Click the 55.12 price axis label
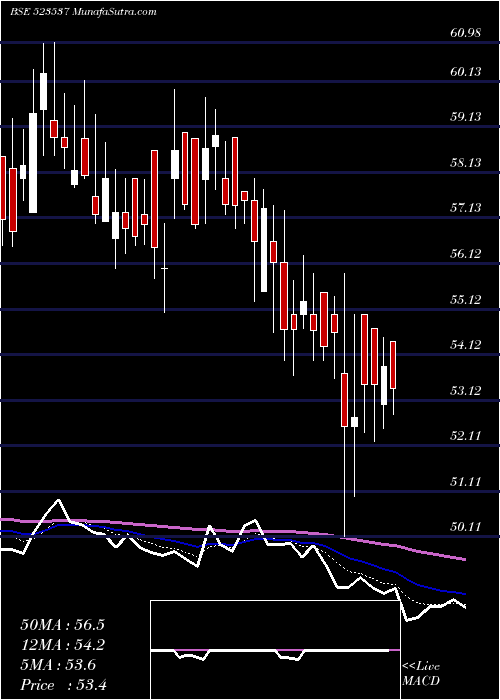 pyautogui.click(x=466, y=299)
